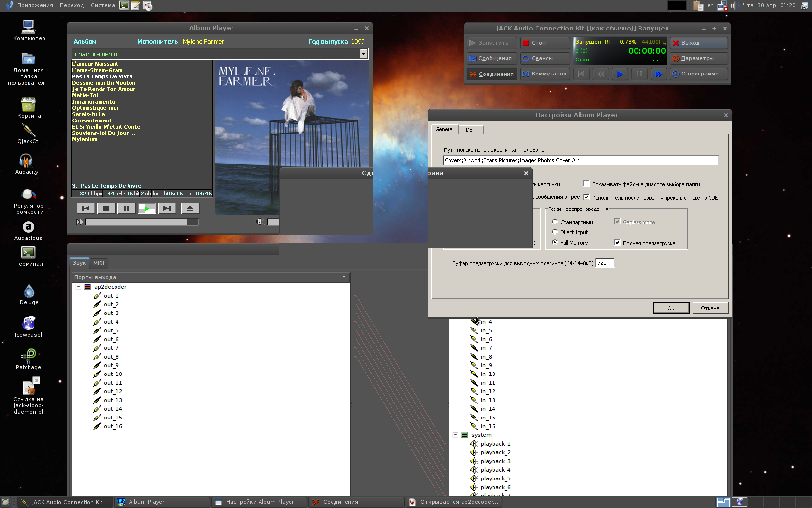
Task: Switch to DSP tab in settings
Action: 471,130
